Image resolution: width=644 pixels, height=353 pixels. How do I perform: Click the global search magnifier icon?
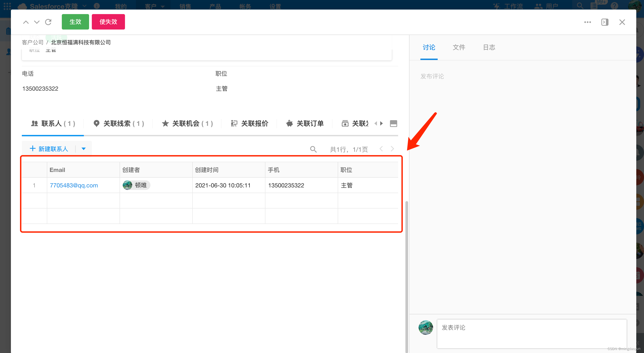579,6
